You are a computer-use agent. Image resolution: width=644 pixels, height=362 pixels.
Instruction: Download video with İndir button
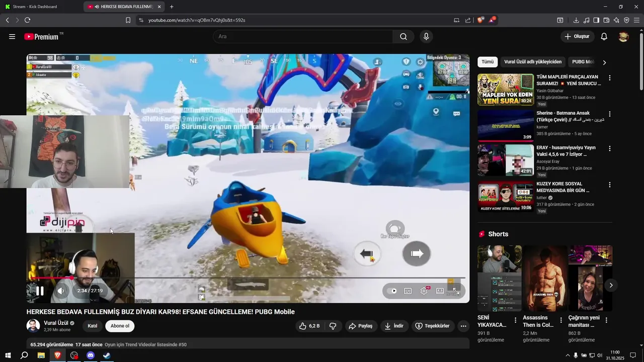[394, 326]
